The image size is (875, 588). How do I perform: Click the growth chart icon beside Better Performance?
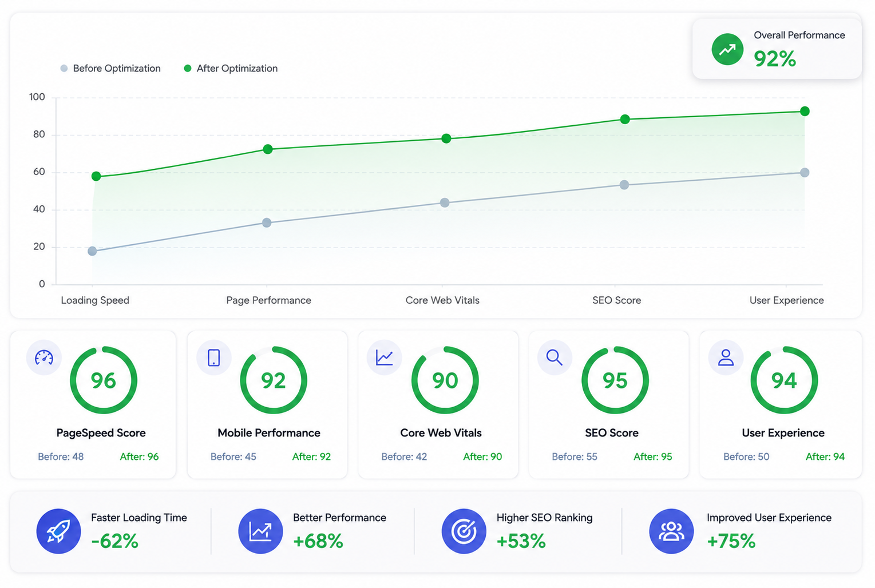260,531
